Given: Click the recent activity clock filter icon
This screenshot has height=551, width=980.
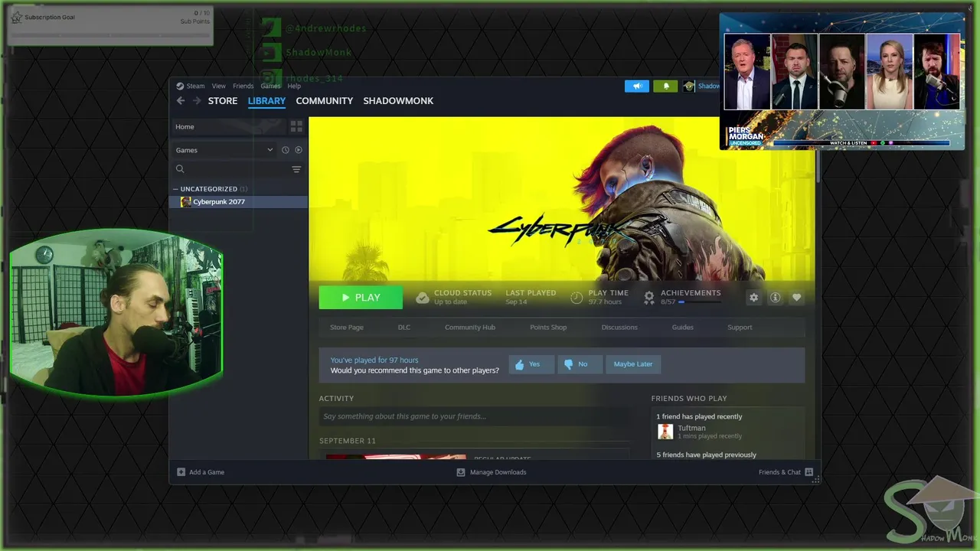Looking at the screenshot, I should point(285,150).
